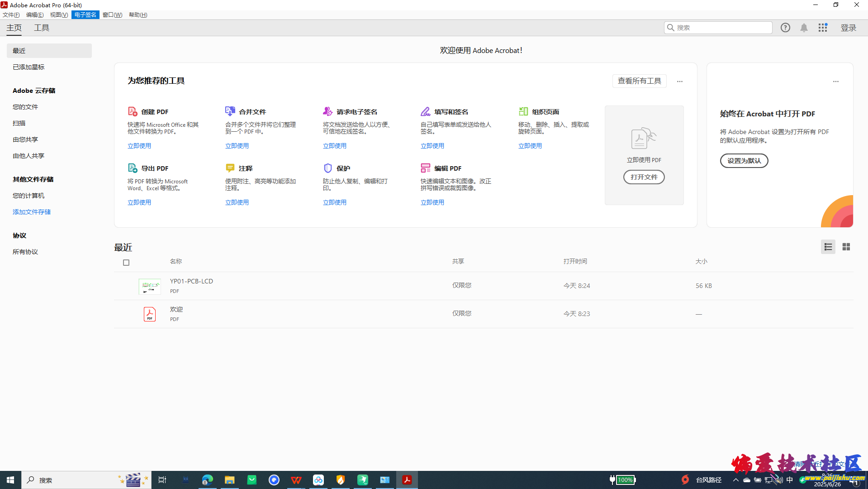Viewport: 868px width, 489px height.
Task: Switch to the 工具 tab
Action: click(42, 28)
